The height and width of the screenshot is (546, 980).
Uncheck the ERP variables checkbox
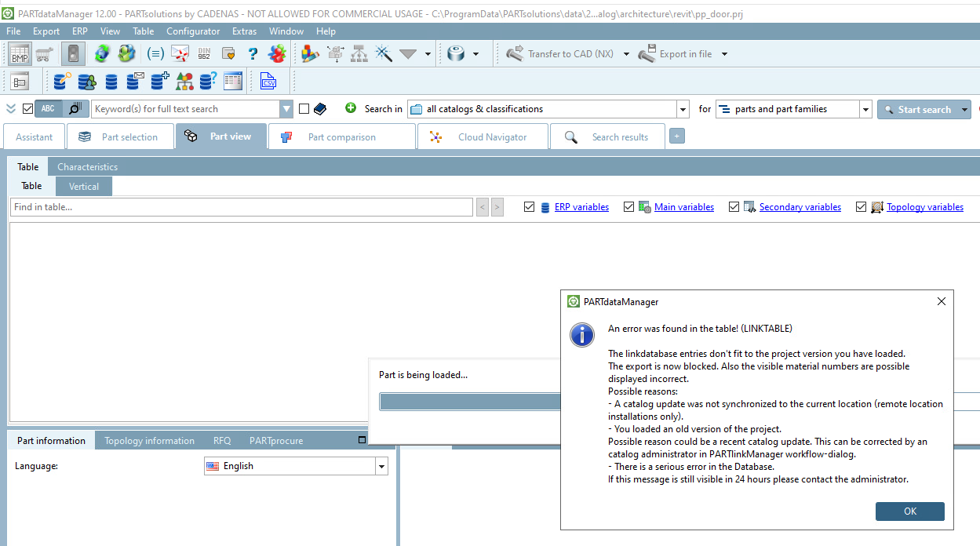(530, 207)
